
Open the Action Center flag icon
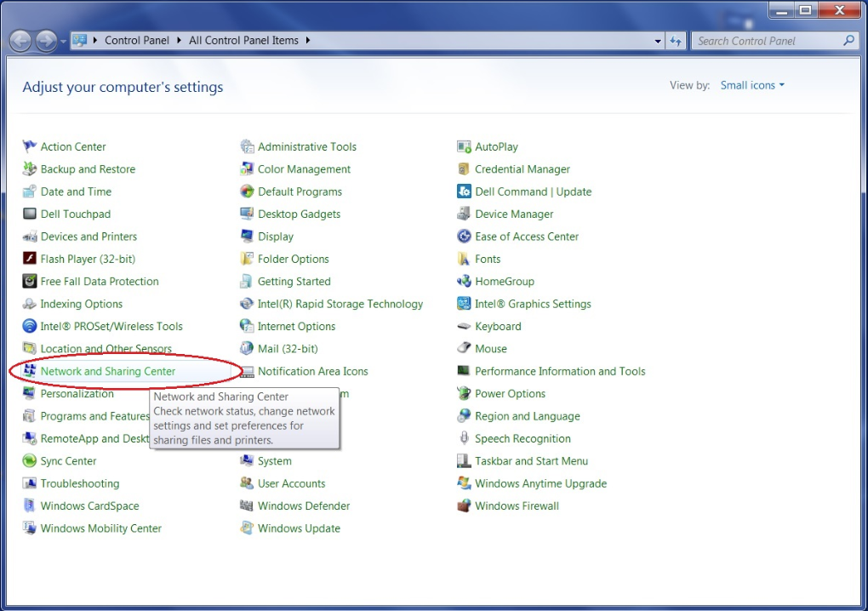[29, 146]
